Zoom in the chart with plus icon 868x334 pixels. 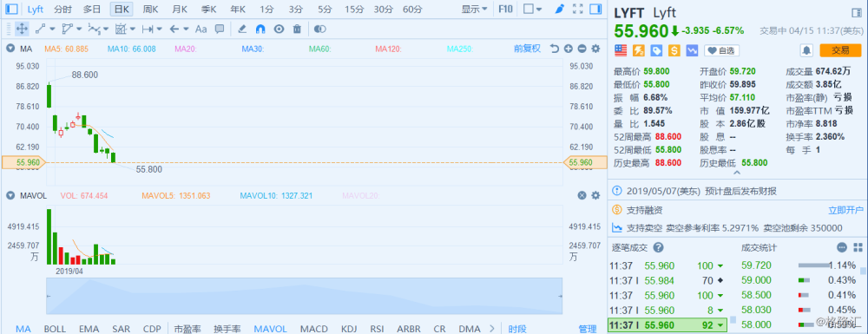tap(568, 49)
